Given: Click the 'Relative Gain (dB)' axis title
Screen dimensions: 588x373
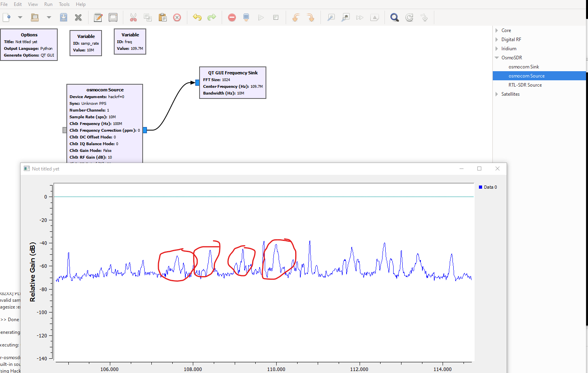Looking at the screenshot, I should coord(32,272).
